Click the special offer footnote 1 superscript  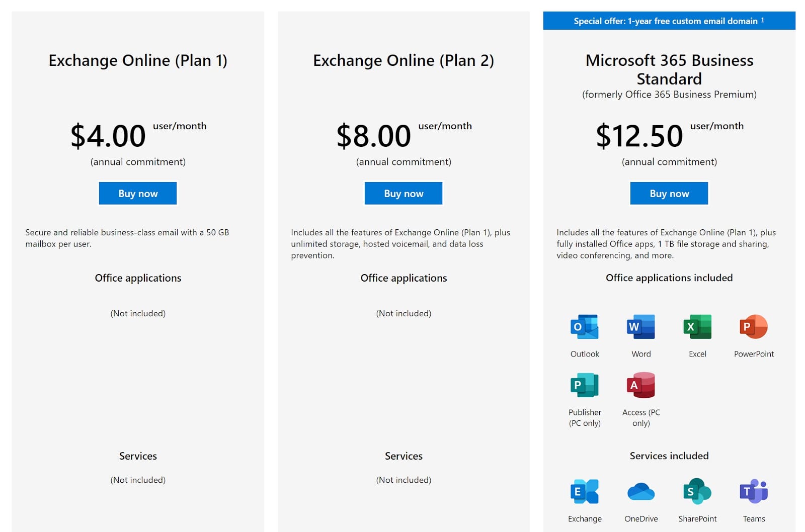click(763, 20)
